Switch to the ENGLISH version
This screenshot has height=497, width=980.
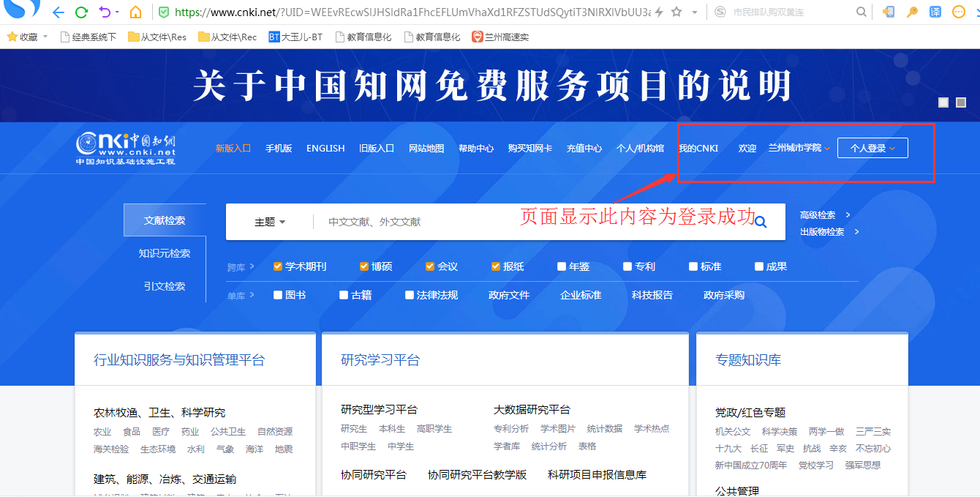(x=325, y=148)
